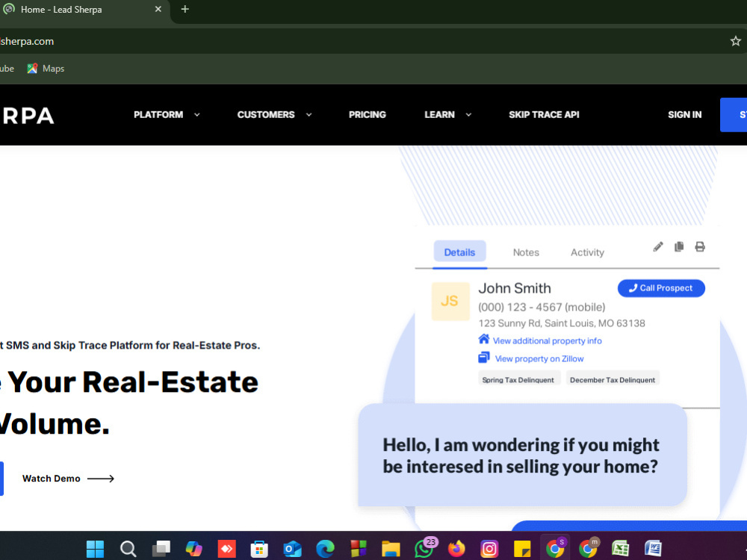The image size is (747, 560).
Task: Open SKIP TRACE API page
Action: (544, 115)
